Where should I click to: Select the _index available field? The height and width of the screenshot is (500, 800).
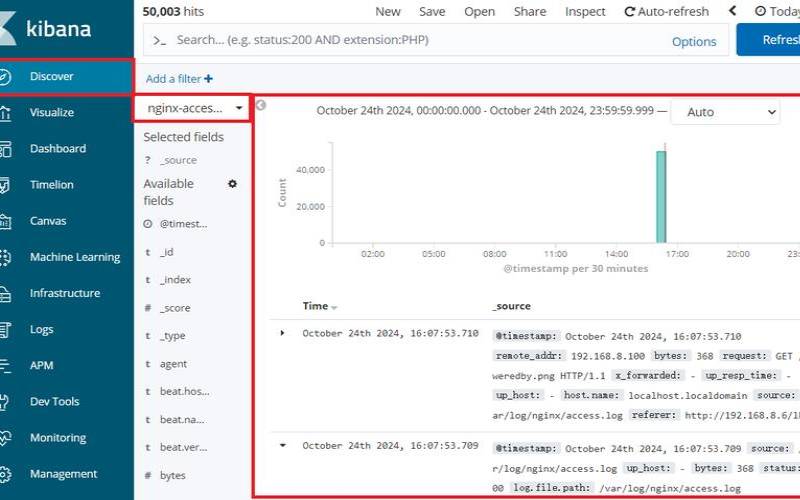pyautogui.click(x=175, y=280)
